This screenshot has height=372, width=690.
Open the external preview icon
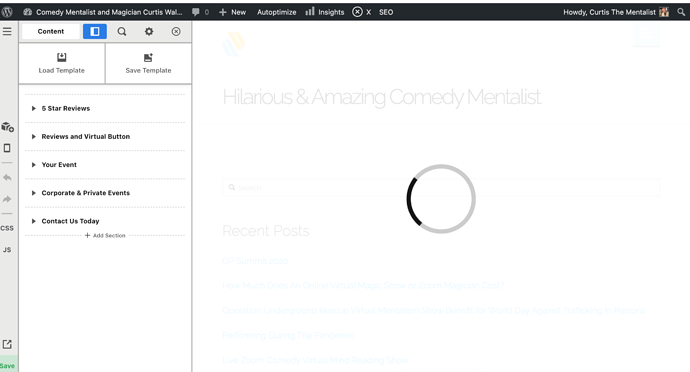[x=7, y=344]
